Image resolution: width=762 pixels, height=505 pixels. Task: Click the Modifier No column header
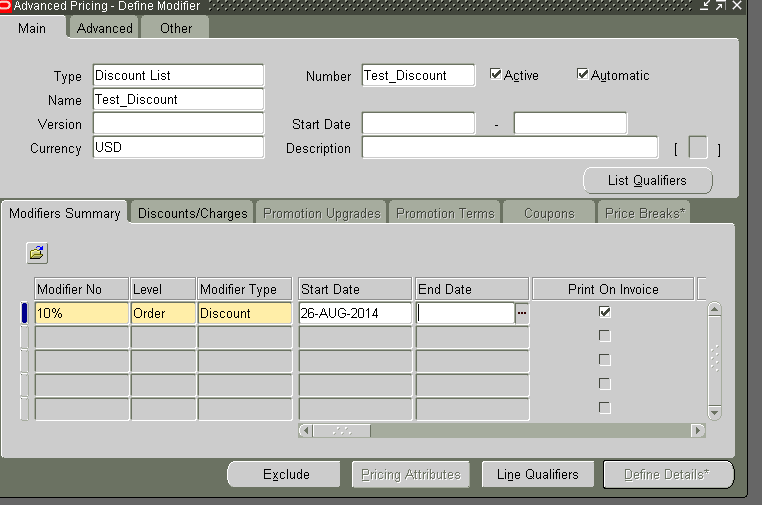(x=82, y=289)
